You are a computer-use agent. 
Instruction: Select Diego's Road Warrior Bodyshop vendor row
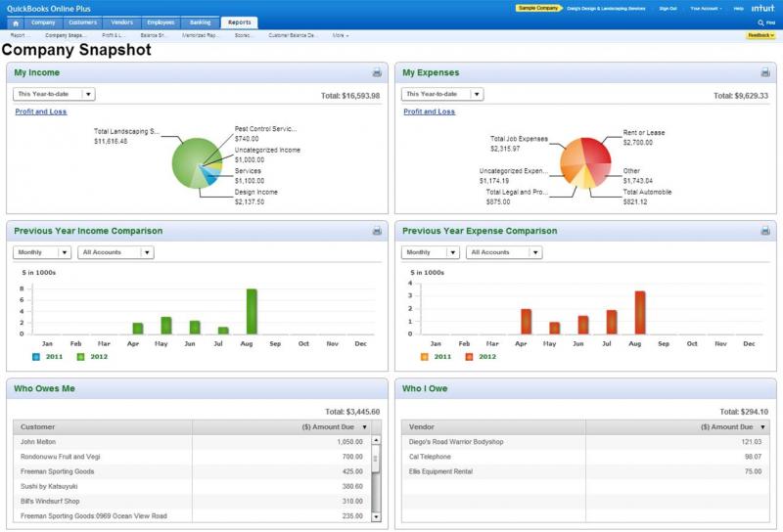(x=585, y=442)
